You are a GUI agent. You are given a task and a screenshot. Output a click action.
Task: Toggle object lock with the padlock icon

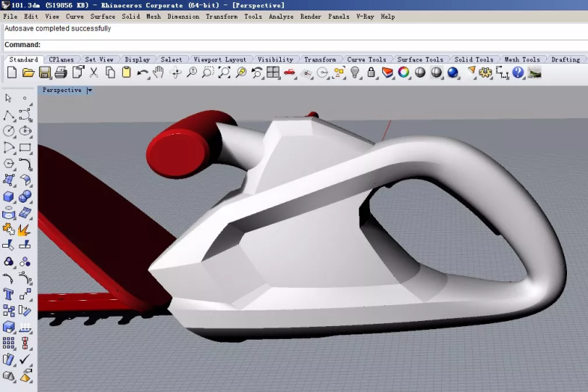371,73
